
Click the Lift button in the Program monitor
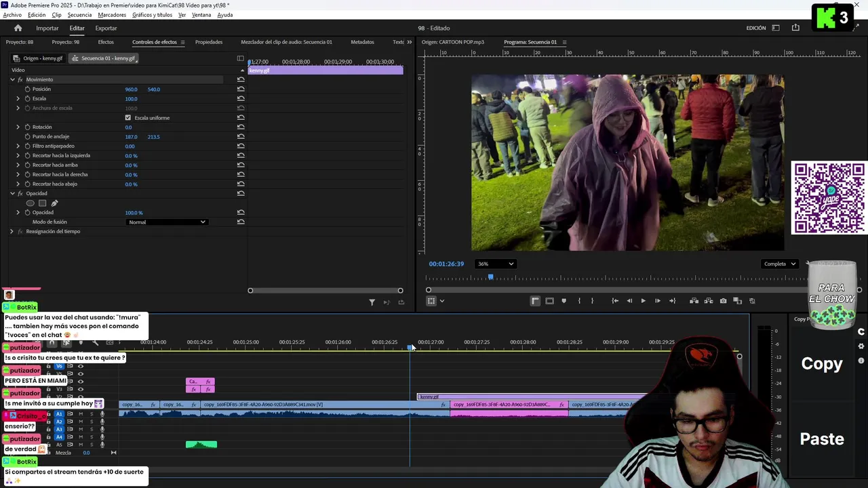694,301
